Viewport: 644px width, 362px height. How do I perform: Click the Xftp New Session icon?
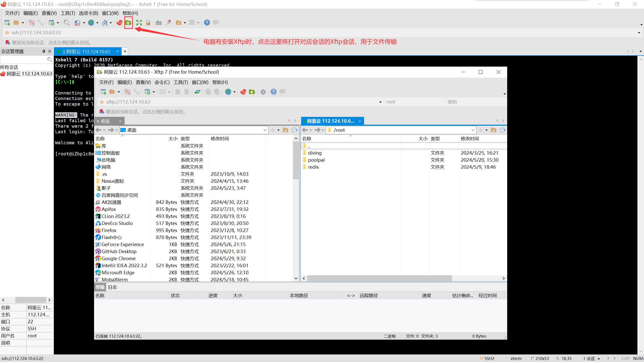coord(103,92)
